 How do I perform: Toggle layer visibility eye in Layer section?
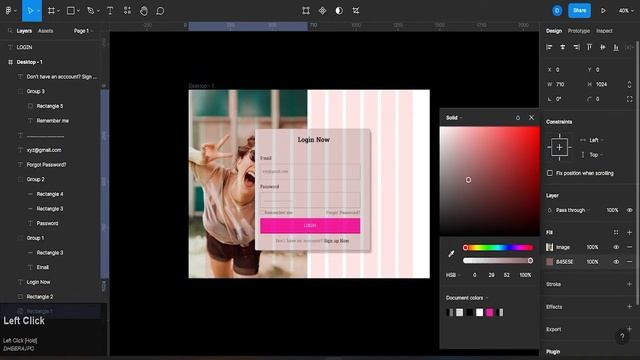(629, 210)
